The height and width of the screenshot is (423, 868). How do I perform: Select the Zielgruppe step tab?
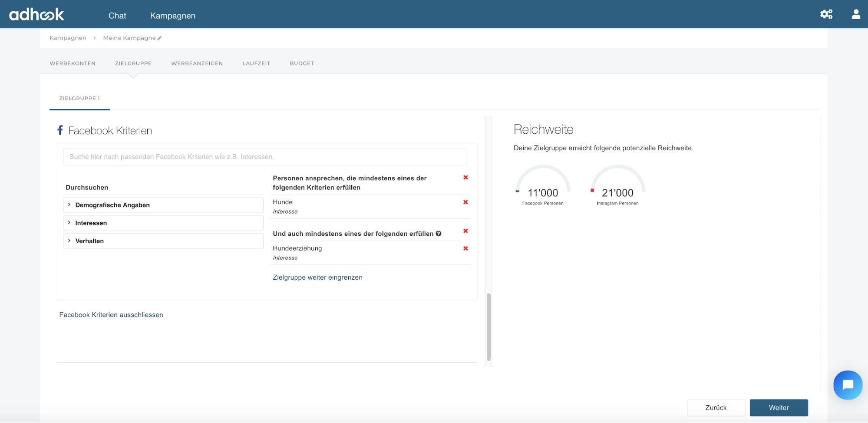pyautogui.click(x=133, y=63)
